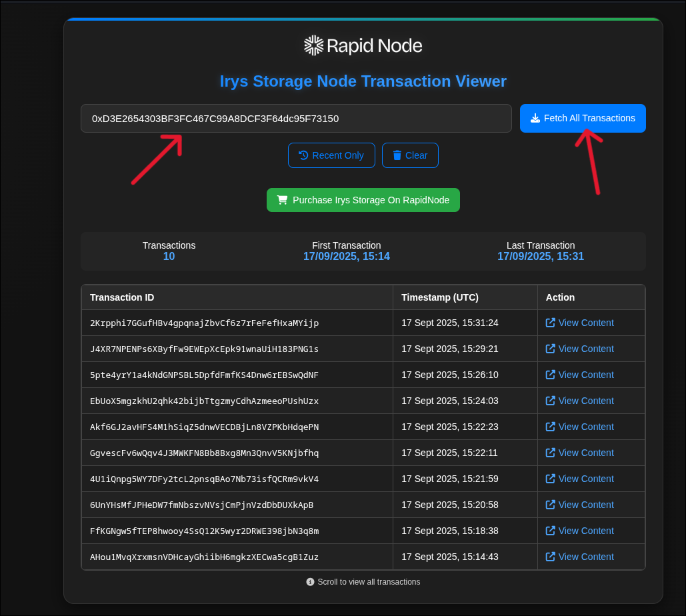Click First Transaction value 17/09/2025, 15:14

pos(347,257)
